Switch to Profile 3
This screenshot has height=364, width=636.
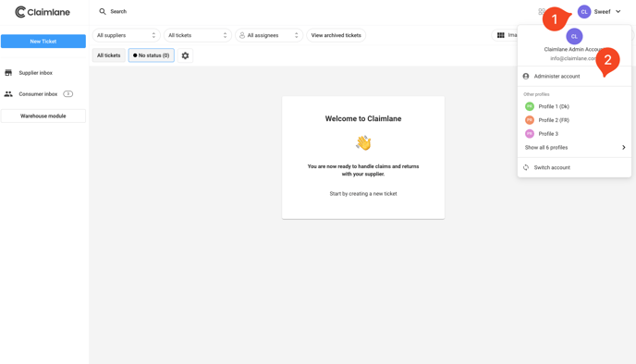pyautogui.click(x=574, y=134)
